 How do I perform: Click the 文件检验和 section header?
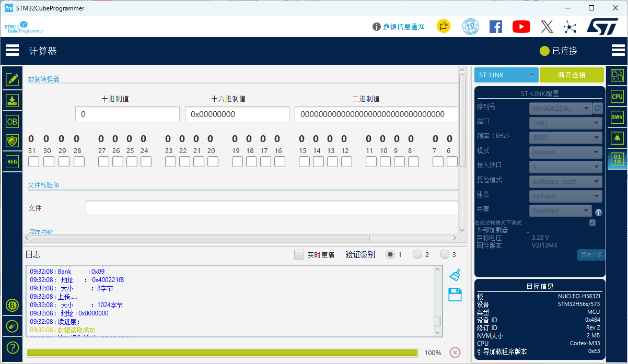coord(44,185)
